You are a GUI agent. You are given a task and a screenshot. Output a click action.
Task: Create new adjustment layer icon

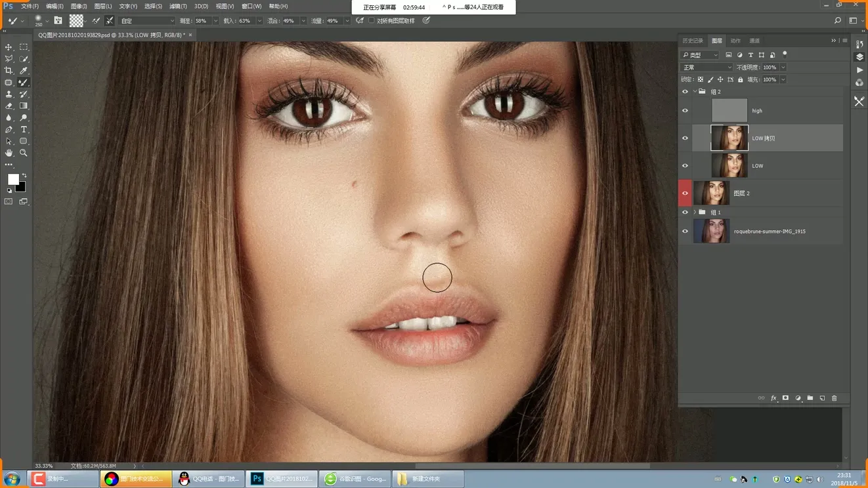click(x=798, y=398)
